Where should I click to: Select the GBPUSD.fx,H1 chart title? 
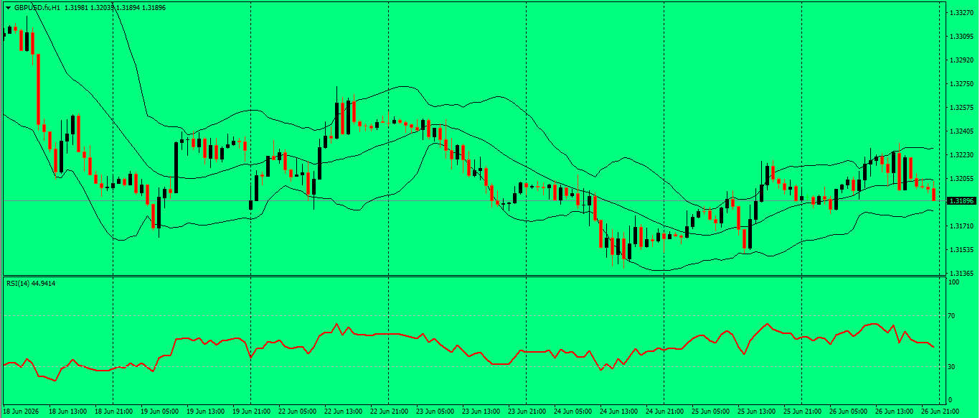pos(37,8)
